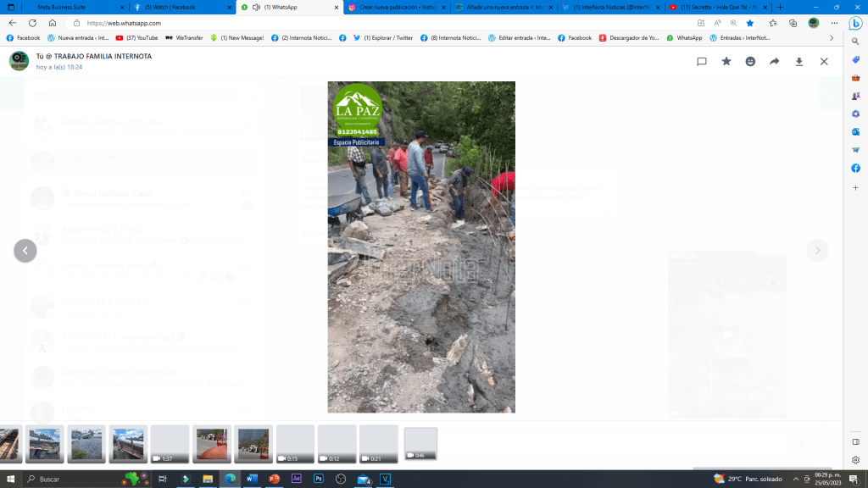868x488 pixels.
Task: Open the 1:37 video thumbnail
Action: pos(170,444)
